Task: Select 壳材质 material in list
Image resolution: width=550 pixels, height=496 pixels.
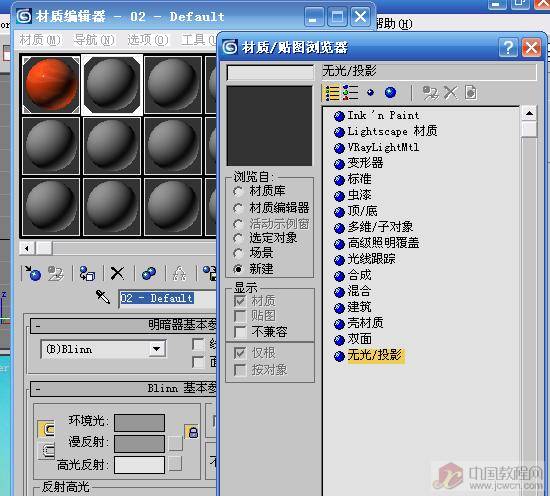Action: [x=365, y=323]
